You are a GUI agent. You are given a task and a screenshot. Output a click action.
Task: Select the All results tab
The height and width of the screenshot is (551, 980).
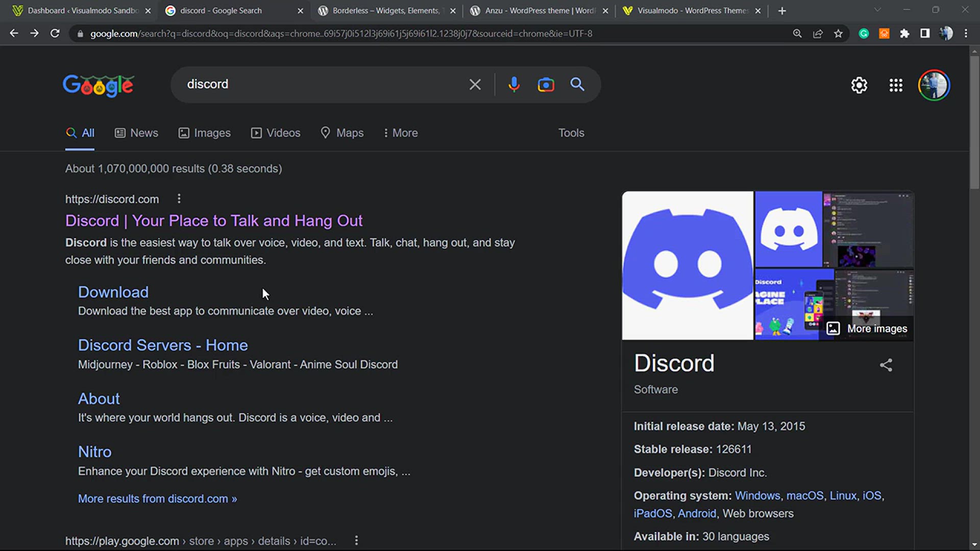[x=80, y=133]
